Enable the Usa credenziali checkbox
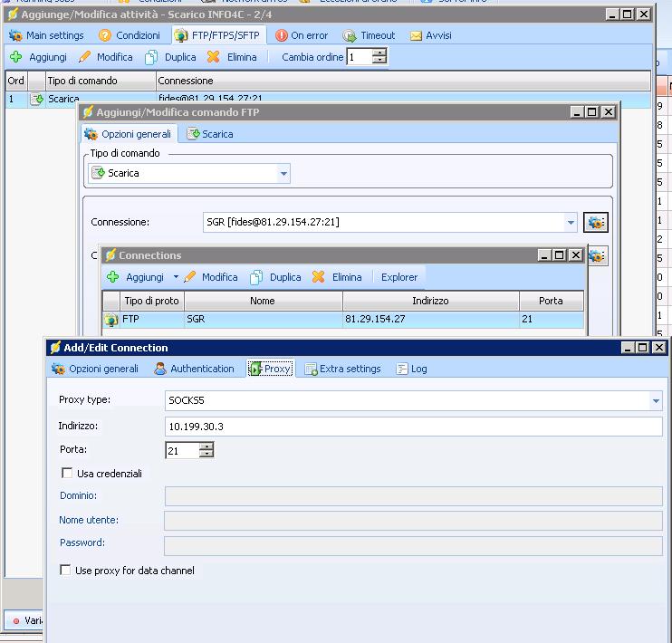Viewport: 672px width, 643px height. tap(66, 473)
